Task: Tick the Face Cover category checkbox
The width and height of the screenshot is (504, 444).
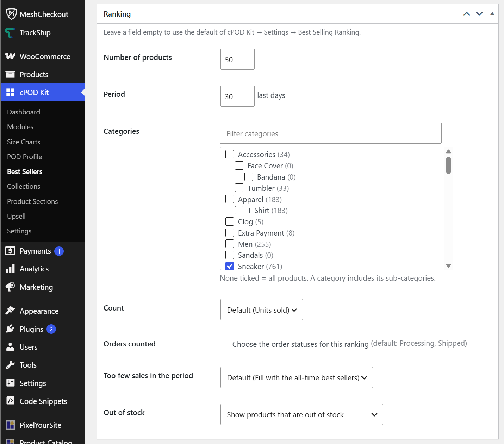Action: 239,165
